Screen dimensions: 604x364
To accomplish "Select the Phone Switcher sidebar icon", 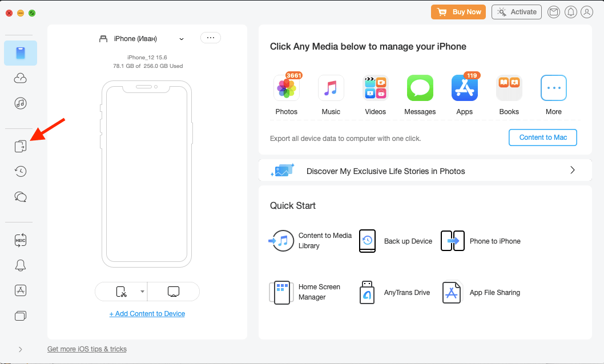I will tap(20, 146).
